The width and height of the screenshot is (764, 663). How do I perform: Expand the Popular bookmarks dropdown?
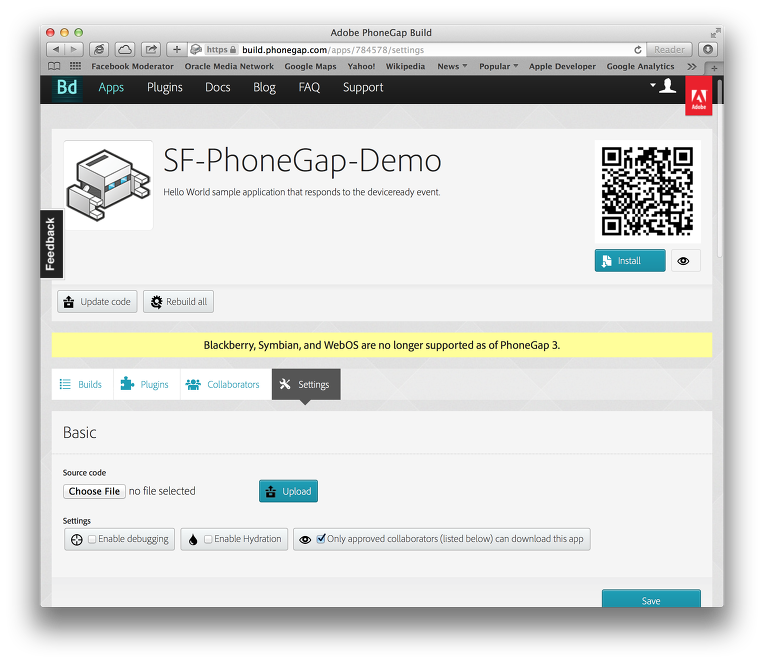[498, 66]
